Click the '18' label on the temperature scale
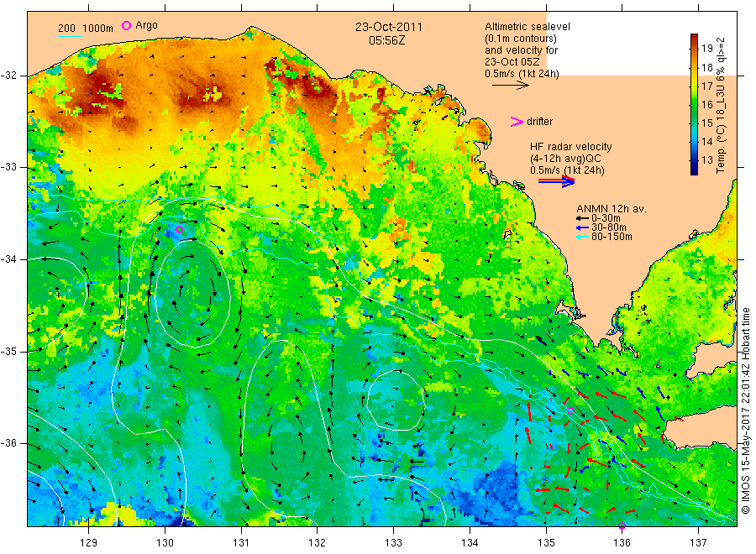Screen dimensions: 756x554 (x=706, y=67)
